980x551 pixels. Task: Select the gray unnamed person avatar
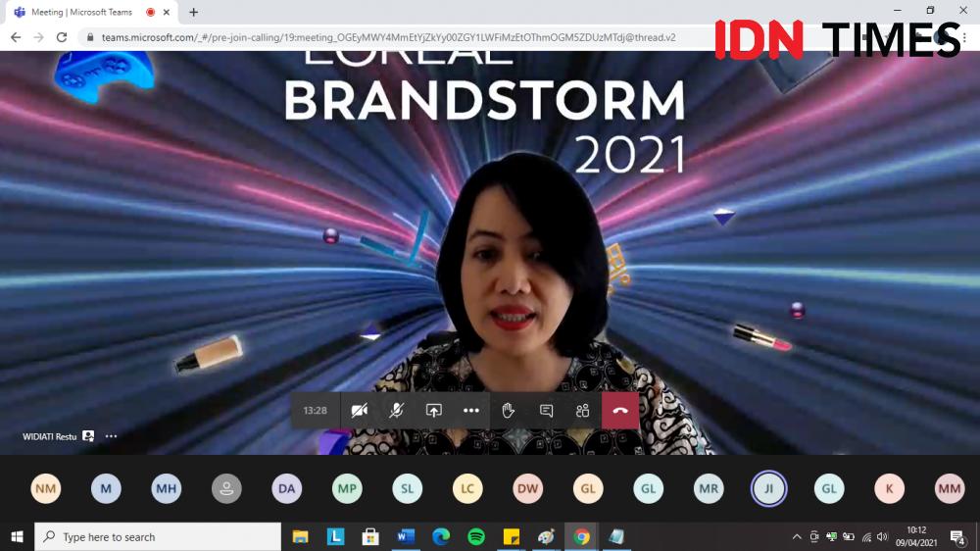coord(226,488)
